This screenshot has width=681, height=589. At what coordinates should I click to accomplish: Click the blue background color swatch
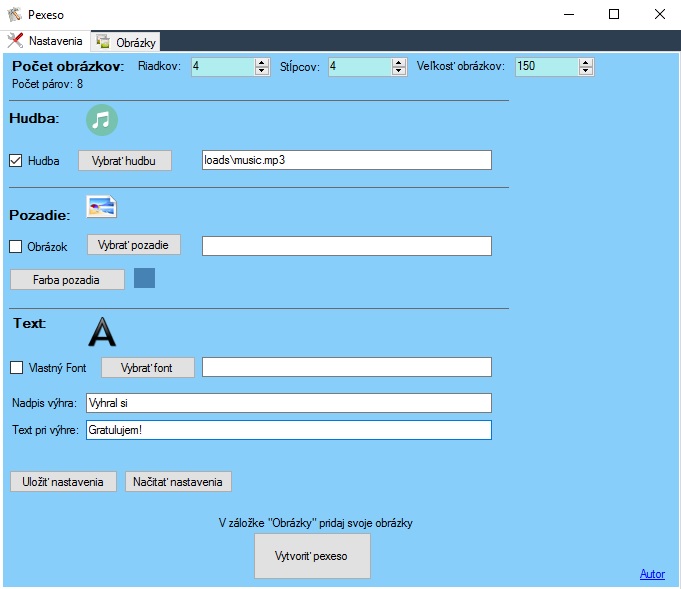point(144,278)
